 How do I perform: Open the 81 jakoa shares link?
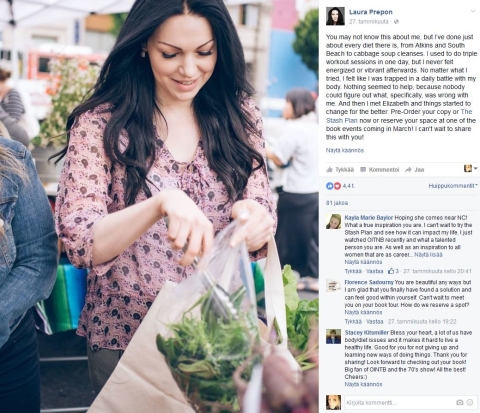pyautogui.click(x=337, y=203)
